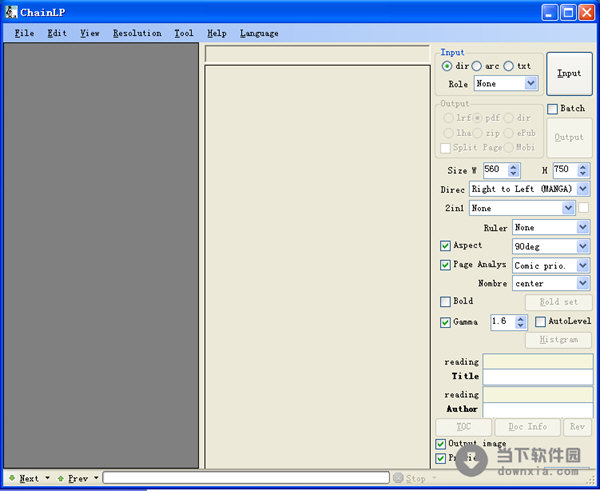
Task: Enable the Batch checkbox
Action: click(x=553, y=108)
